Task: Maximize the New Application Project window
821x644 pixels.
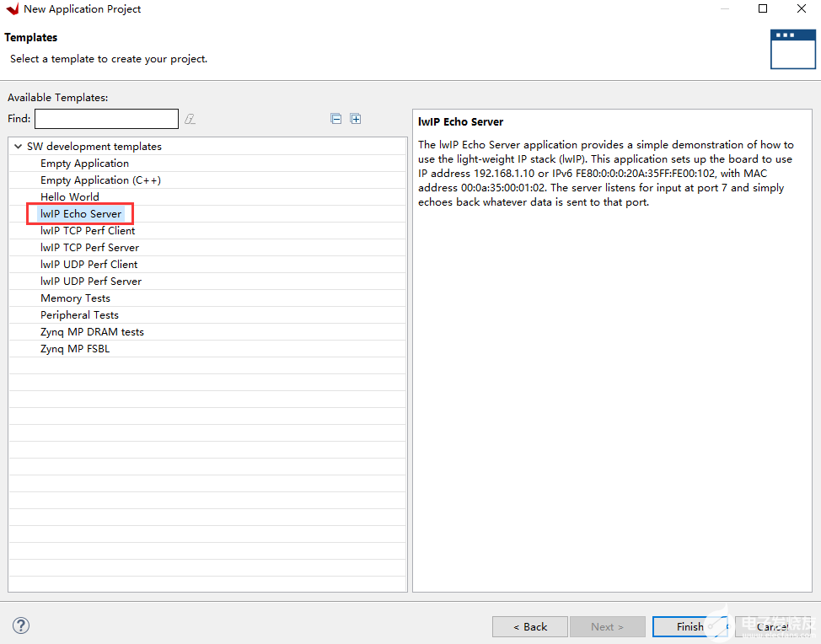Action: click(x=763, y=9)
